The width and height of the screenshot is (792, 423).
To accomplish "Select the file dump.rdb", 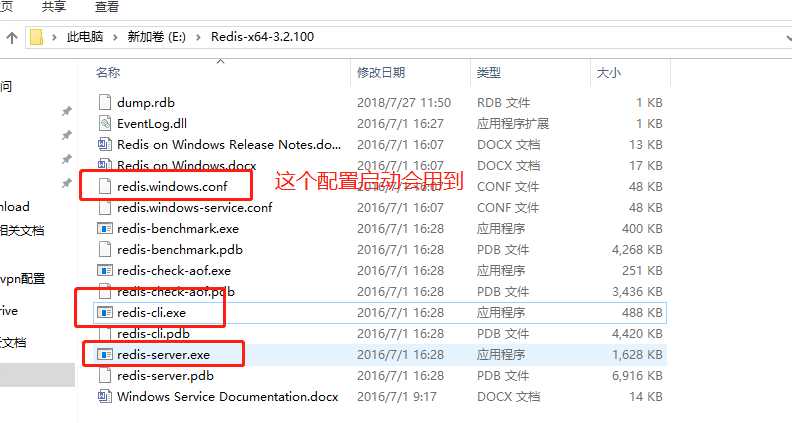I will click(x=146, y=103).
